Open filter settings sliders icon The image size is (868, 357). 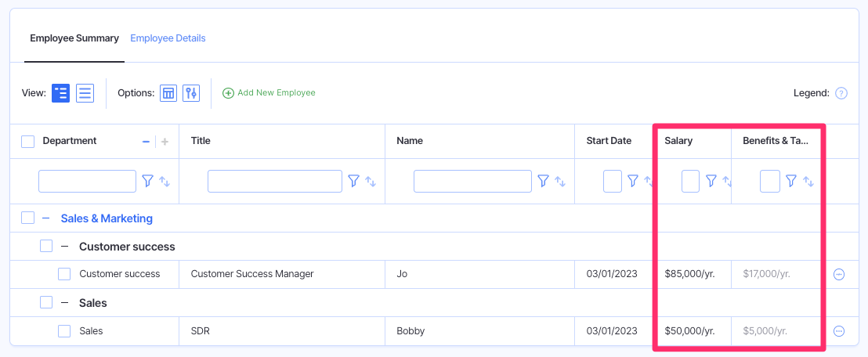[x=191, y=93]
